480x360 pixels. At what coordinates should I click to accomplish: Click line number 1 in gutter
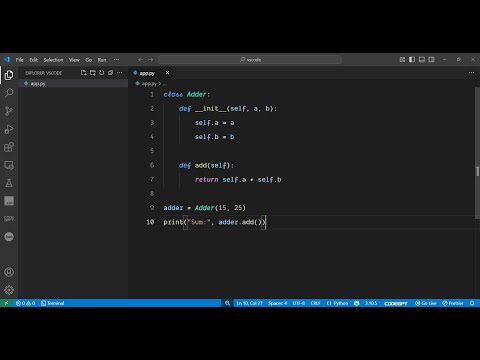(x=152, y=94)
